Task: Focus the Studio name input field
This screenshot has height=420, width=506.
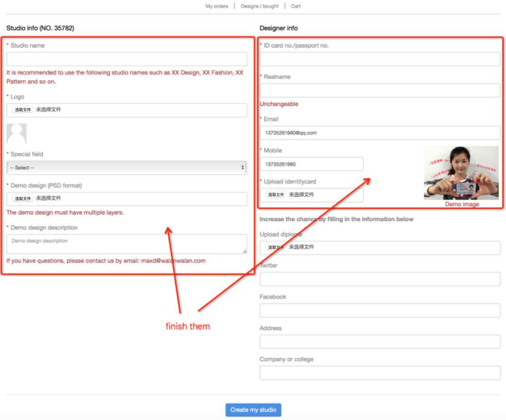Action: coord(127,59)
